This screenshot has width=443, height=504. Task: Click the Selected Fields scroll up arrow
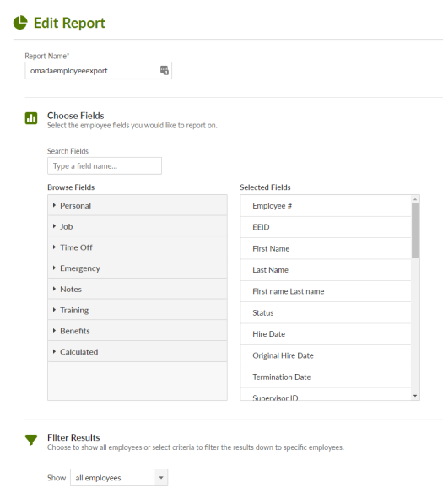[x=415, y=199]
